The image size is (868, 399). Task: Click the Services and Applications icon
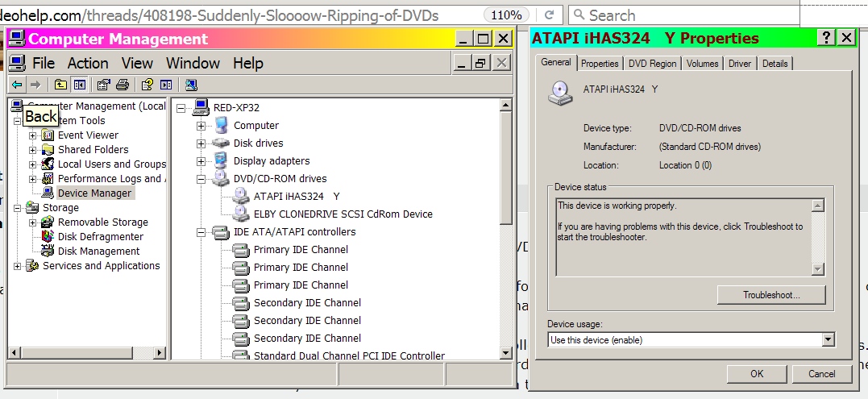click(33, 266)
